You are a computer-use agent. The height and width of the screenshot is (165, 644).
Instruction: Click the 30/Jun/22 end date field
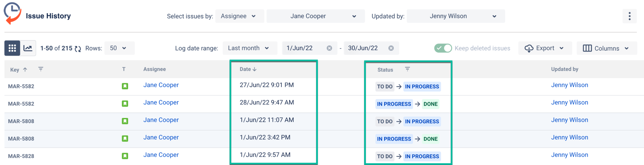pos(371,48)
